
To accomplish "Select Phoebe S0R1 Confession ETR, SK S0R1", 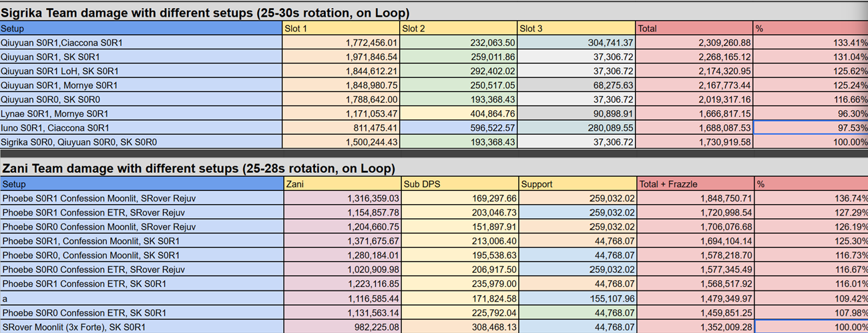I will [x=141, y=284].
